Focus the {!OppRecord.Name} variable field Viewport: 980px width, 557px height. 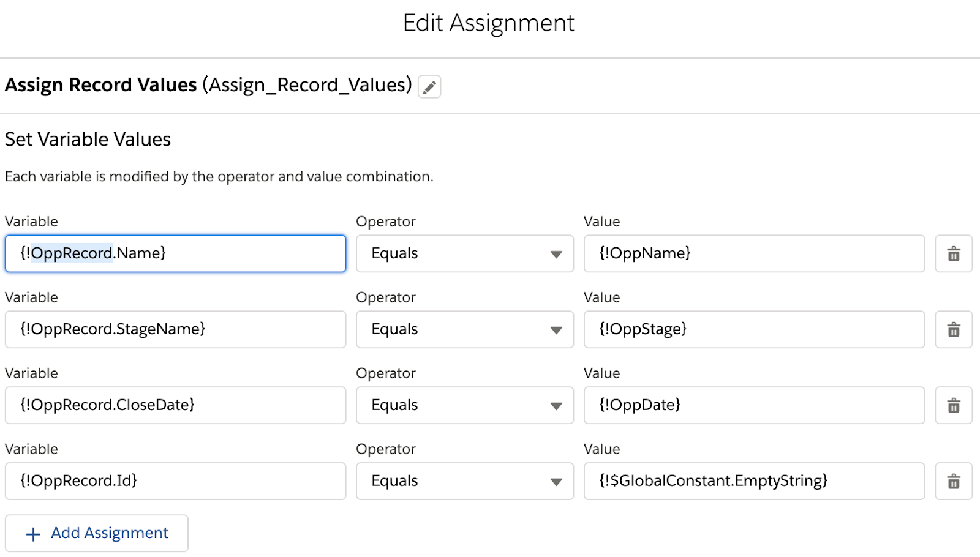175,254
